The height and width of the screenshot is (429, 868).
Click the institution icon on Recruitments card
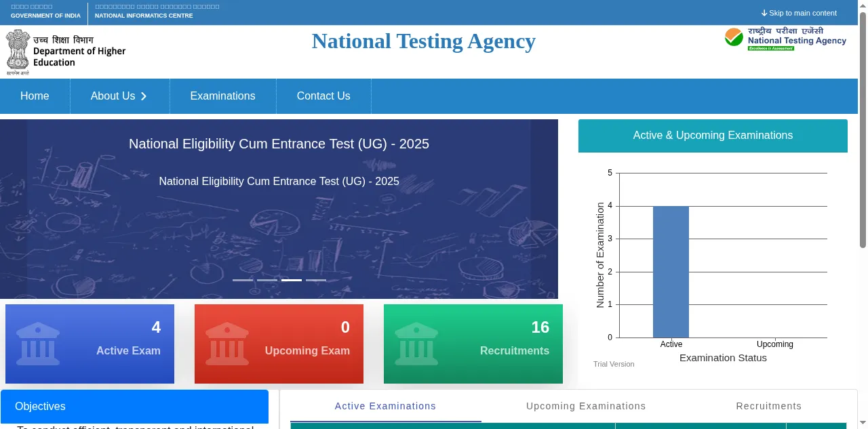pos(416,344)
